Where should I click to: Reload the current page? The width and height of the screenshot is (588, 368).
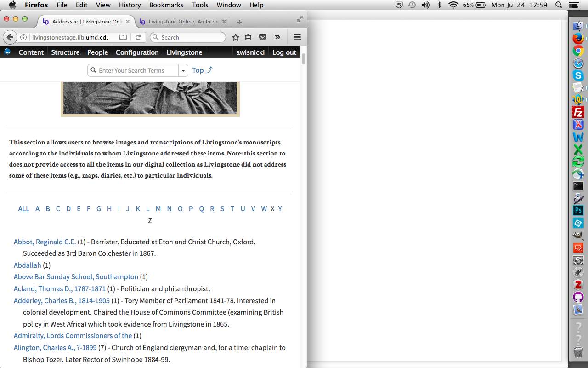point(138,37)
